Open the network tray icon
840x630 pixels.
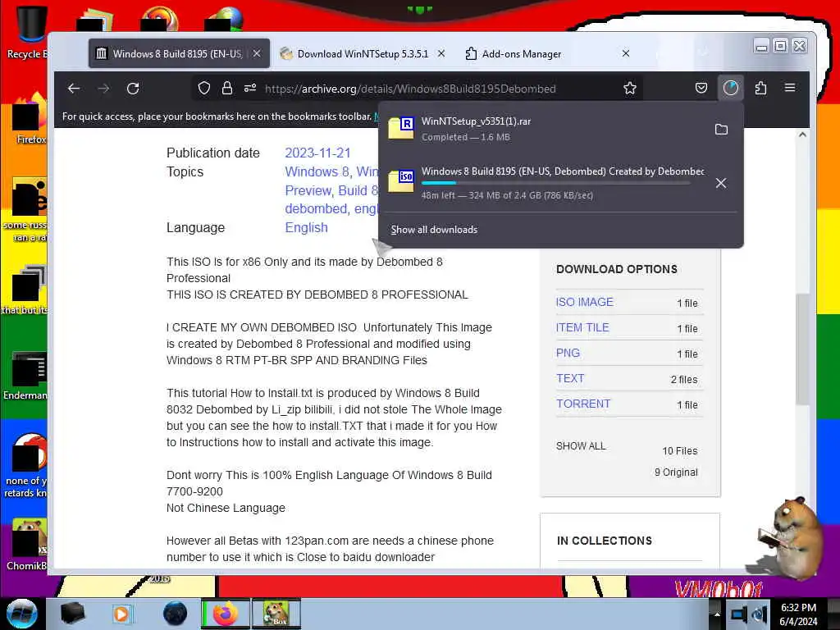click(x=739, y=614)
